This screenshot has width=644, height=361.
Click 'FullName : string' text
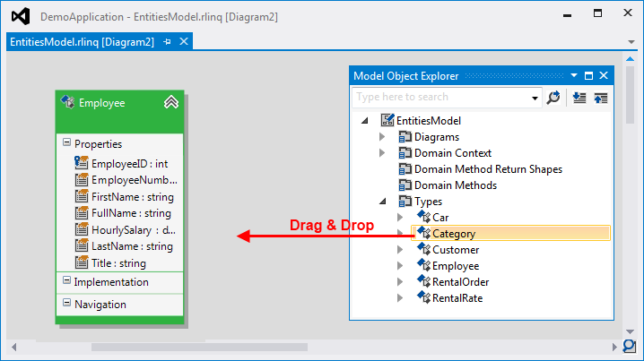[x=131, y=213]
